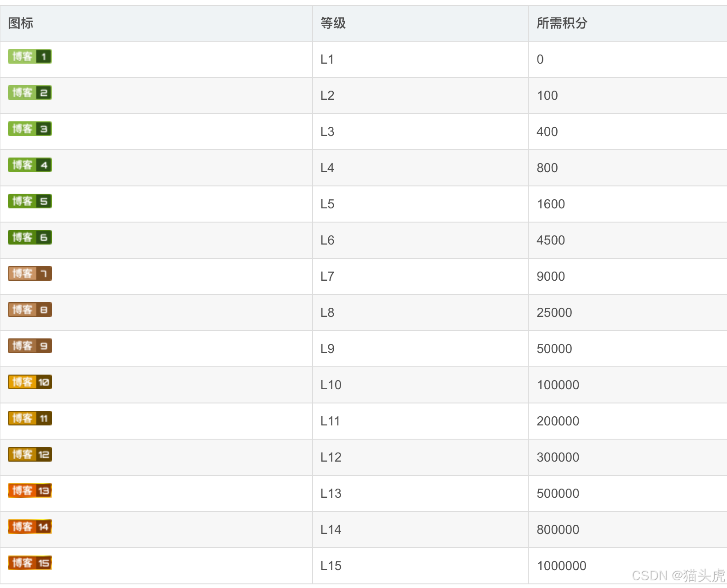
Task: Click the points value 100000
Action: pos(558,385)
